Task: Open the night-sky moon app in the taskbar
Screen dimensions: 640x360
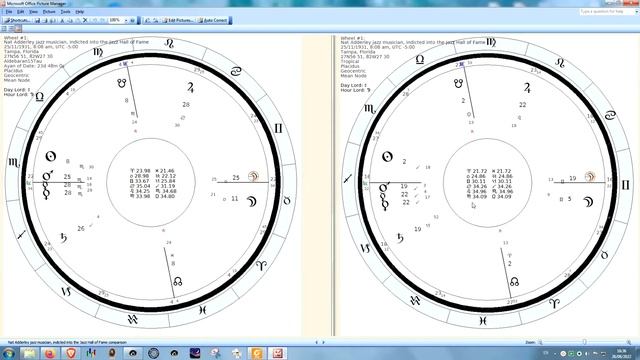Action: [x=195, y=353]
